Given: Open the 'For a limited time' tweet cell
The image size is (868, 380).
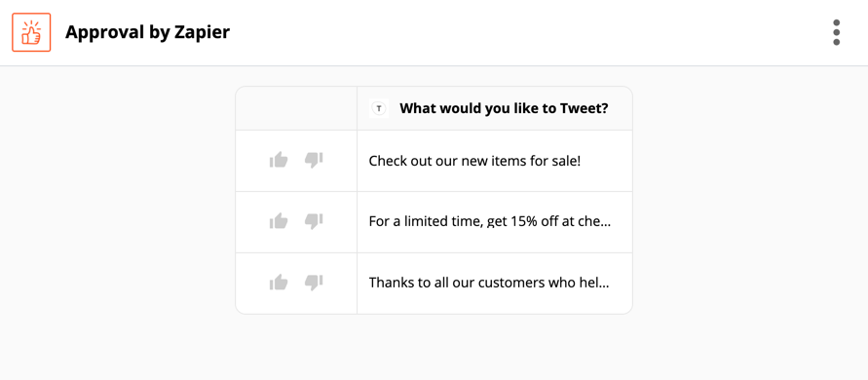Looking at the screenshot, I should click(x=494, y=222).
